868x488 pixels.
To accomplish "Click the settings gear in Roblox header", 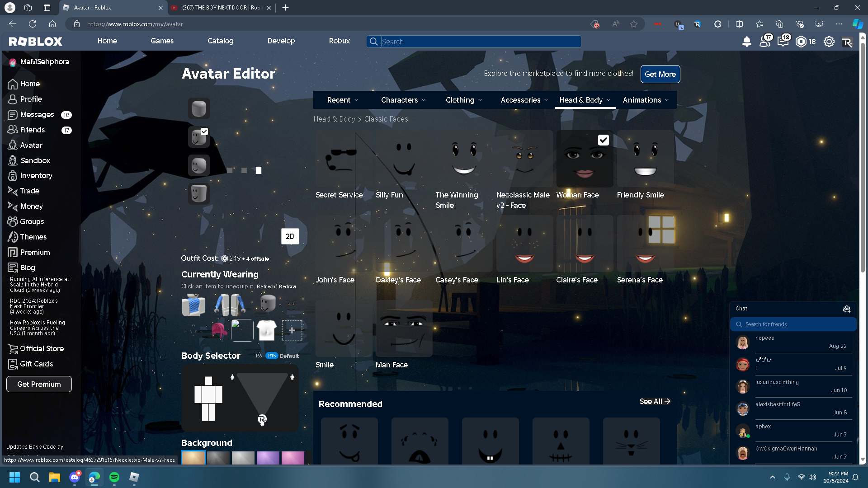I will click(x=829, y=42).
